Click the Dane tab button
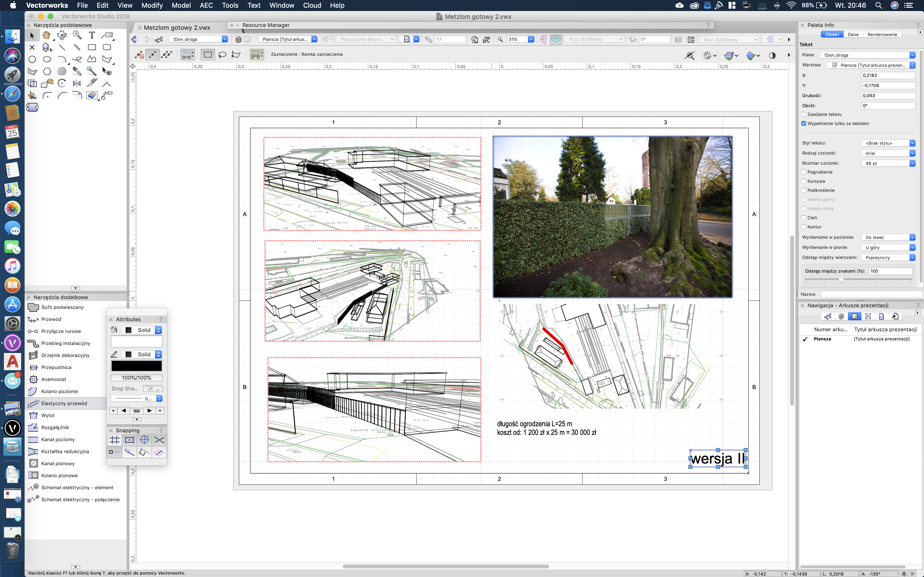The image size is (924, 577). 853,34
